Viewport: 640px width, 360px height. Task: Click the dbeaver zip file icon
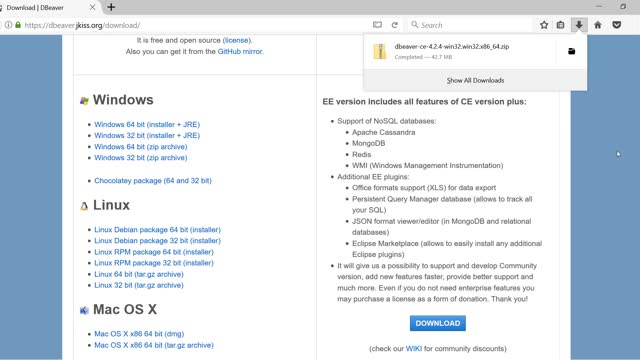380,51
